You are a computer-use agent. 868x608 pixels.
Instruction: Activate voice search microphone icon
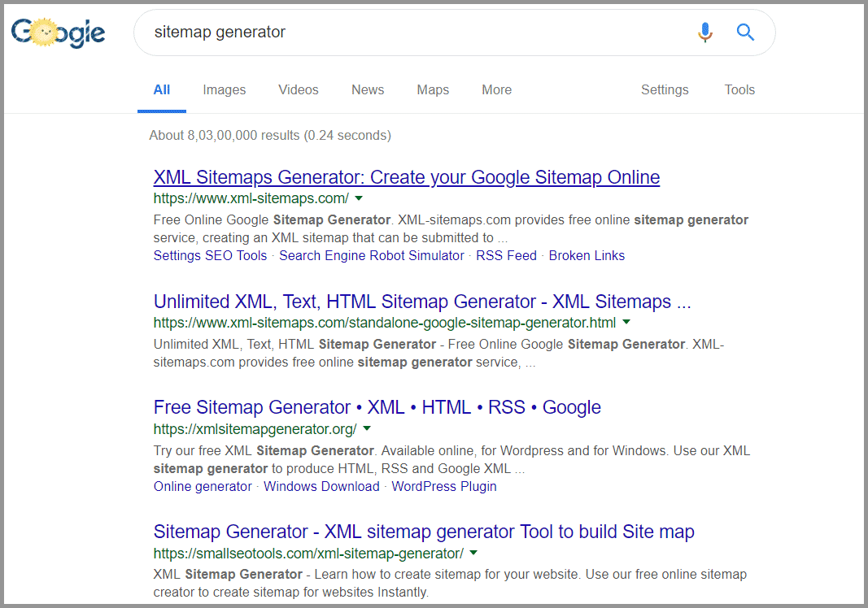(x=704, y=32)
